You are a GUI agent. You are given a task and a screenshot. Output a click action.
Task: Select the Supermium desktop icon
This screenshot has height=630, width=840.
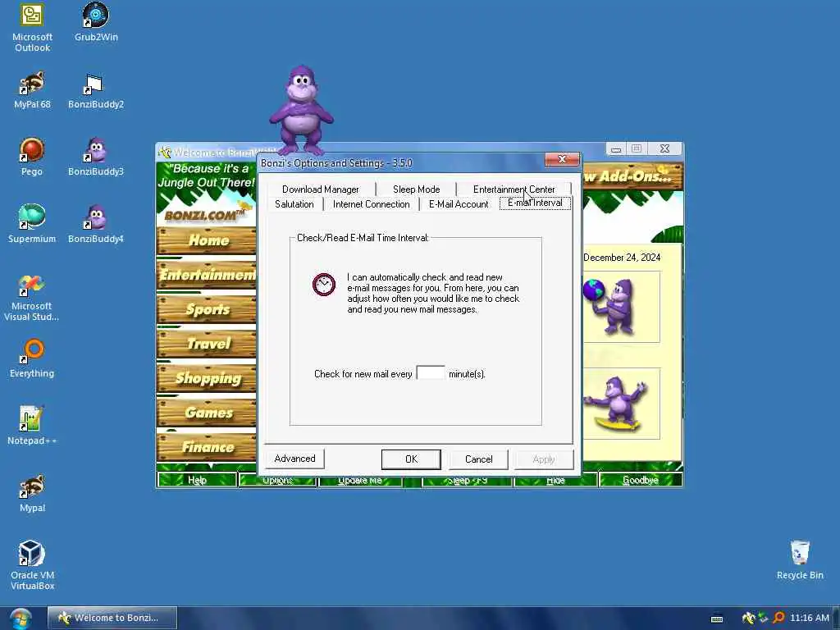pos(32,224)
